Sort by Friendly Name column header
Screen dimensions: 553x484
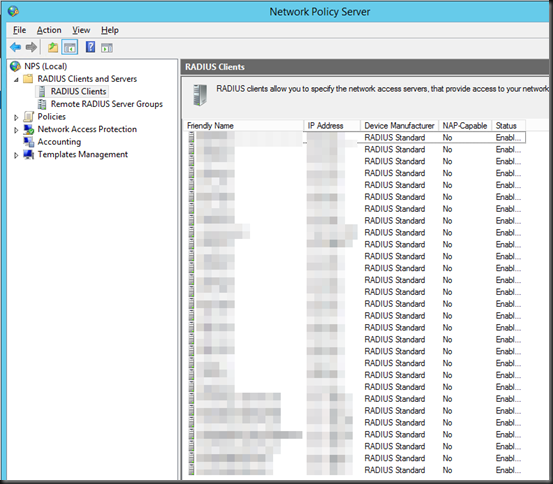[243, 126]
